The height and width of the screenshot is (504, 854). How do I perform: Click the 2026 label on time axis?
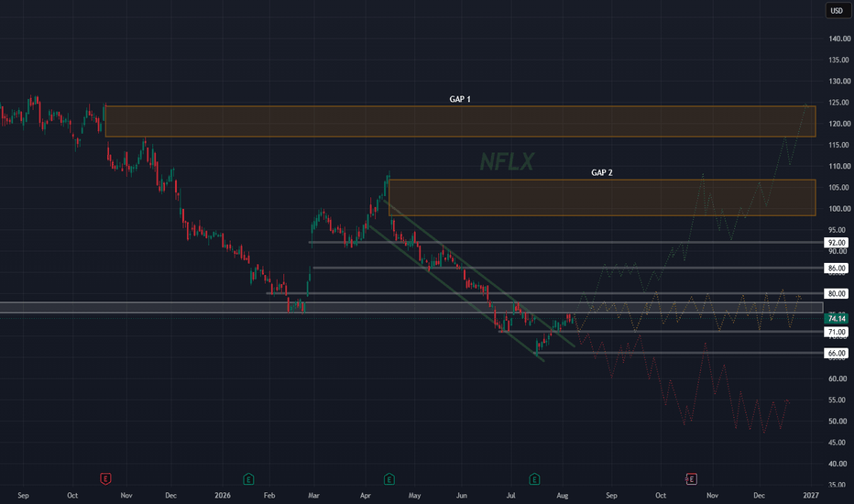[x=223, y=495]
